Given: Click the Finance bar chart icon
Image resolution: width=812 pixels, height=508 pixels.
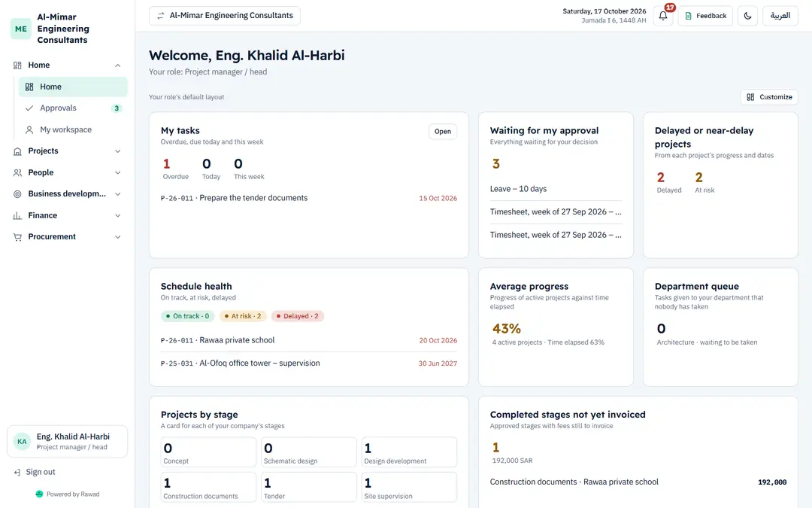Looking at the screenshot, I should coord(17,216).
